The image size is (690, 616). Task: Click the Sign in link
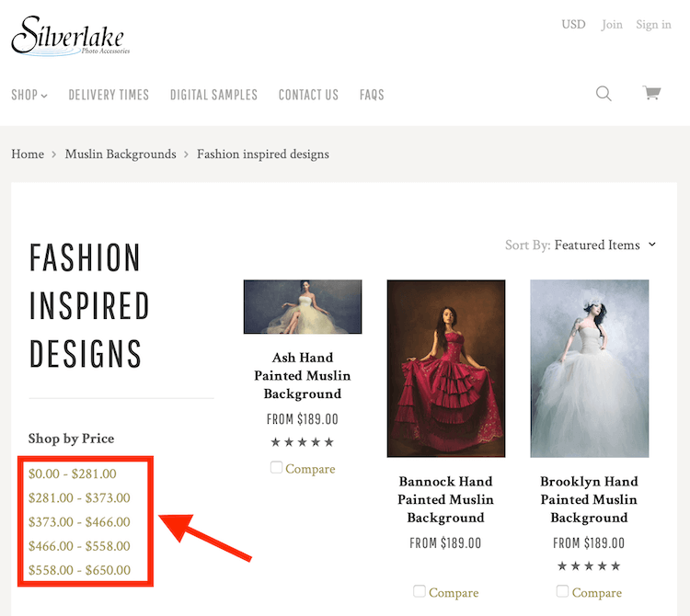pos(653,25)
